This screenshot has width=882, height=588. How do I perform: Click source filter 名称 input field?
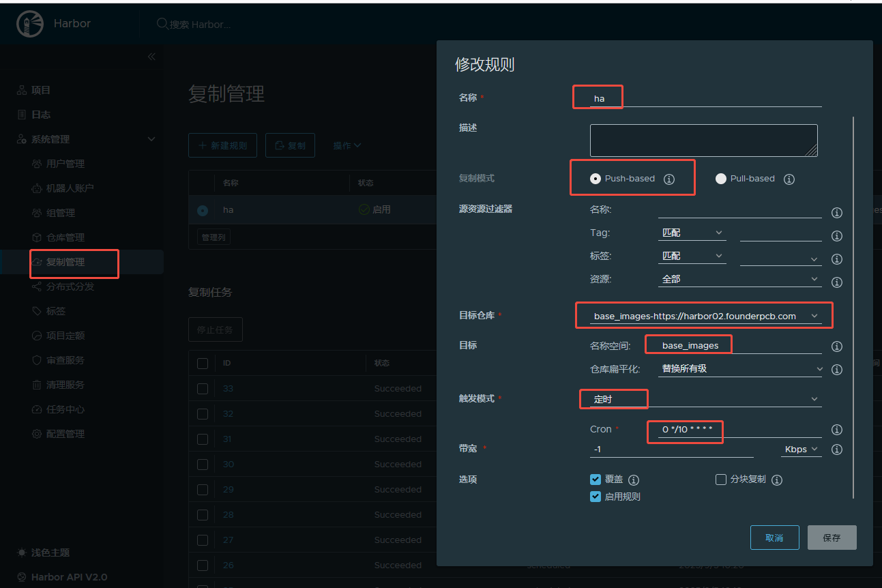click(739, 209)
